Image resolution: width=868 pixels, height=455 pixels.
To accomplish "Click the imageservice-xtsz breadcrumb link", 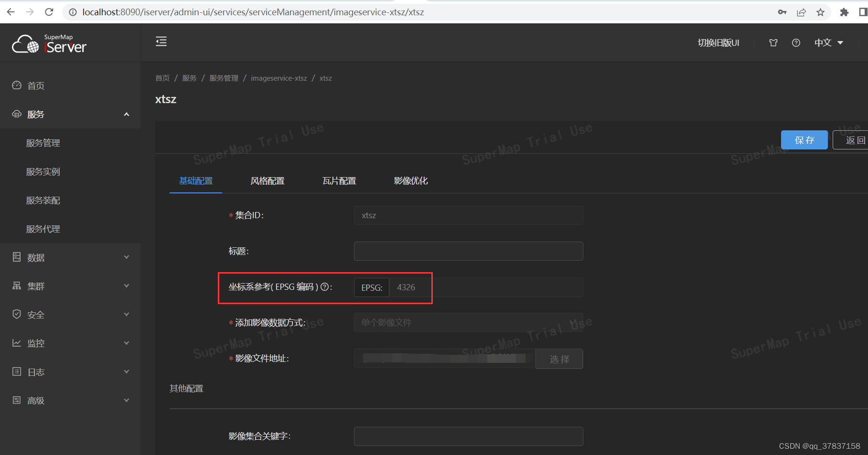I will [x=279, y=78].
